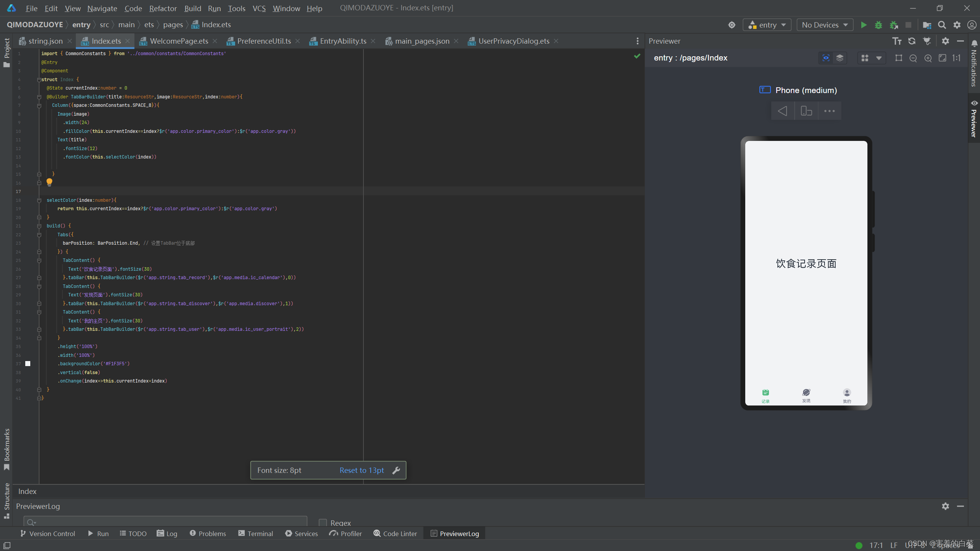Screen dimensions: 980x551
Task: Open the Search Everywhere magnifier icon
Action: point(942,25)
